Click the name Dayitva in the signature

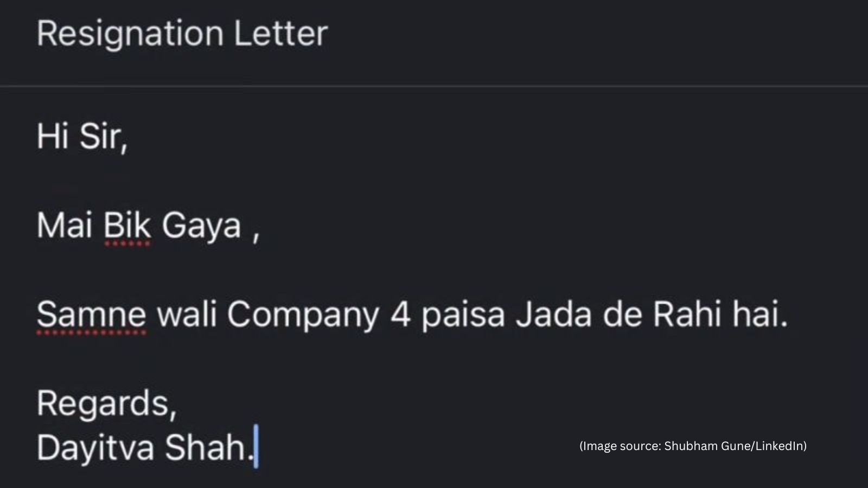[95, 449]
